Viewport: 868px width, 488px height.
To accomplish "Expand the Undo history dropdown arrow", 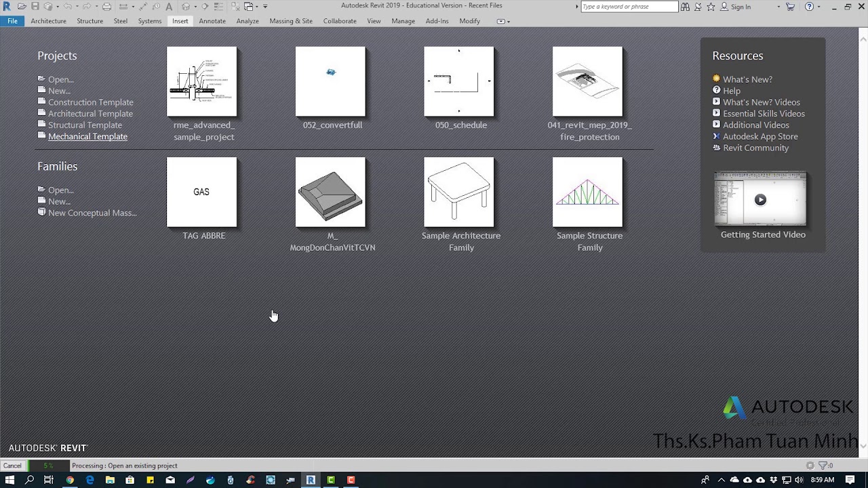I will 77,7.
